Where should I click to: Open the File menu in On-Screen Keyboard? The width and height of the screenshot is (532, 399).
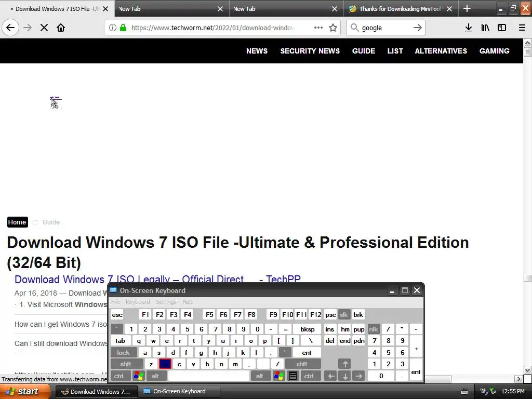tap(115, 302)
